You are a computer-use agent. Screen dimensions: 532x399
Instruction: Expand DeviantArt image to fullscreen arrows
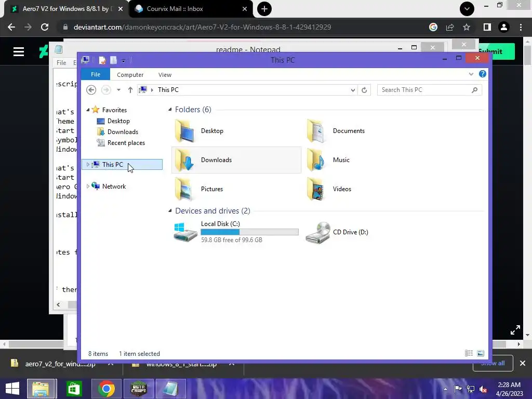(515, 330)
